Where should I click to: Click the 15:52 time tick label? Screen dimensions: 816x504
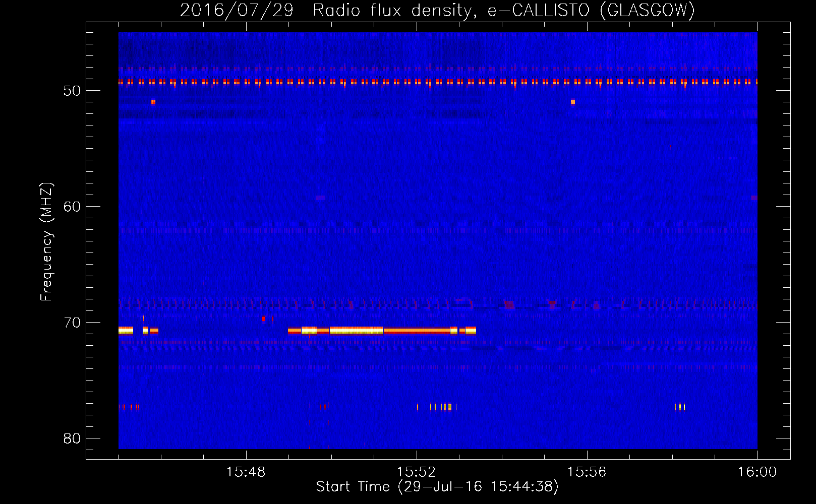[x=416, y=472]
